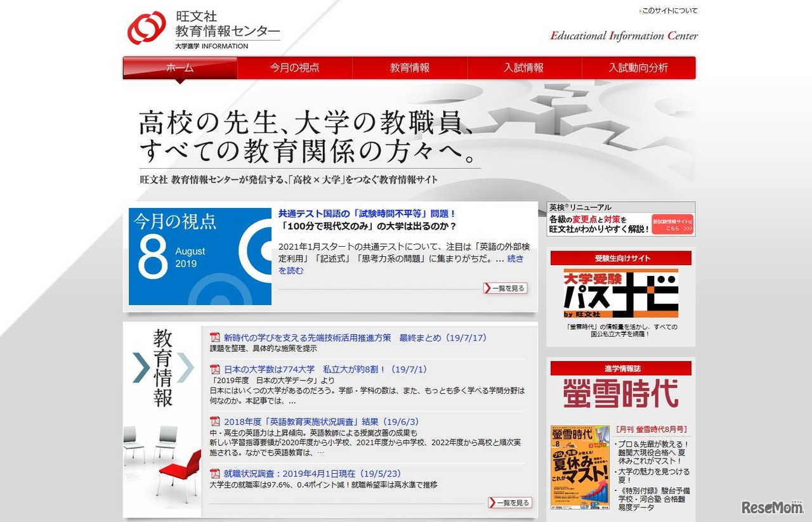Open the 教育情報 navigation tab
The image size is (812, 522).
(x=409, y=68)
